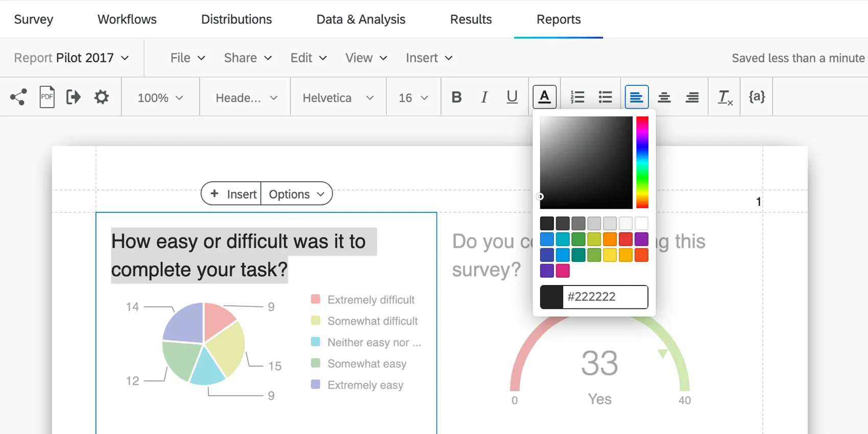
Task: Apply underline to the highlighted text
Action: tap(512, 97)
